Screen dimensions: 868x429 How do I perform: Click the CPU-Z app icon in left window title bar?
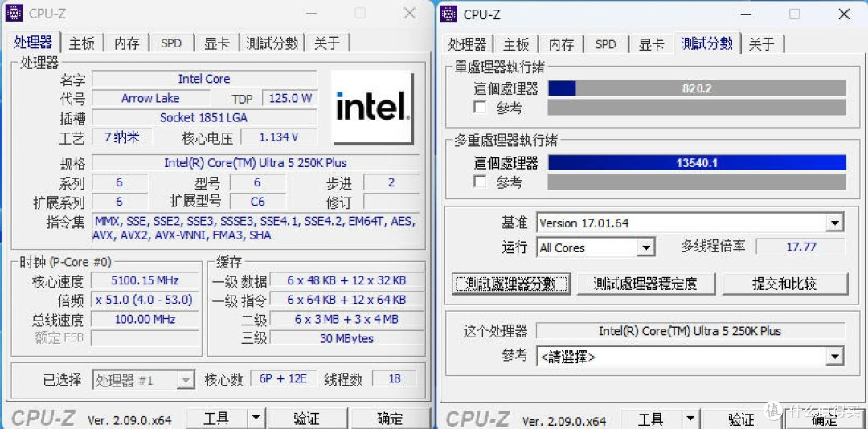tap(14, 13)
